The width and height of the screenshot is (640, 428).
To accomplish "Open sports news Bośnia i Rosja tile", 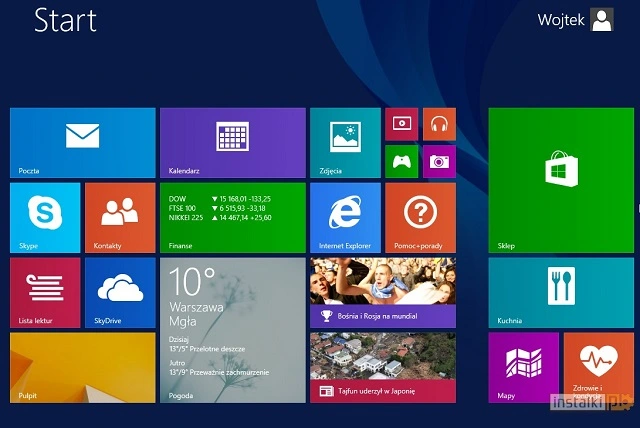I will [x=383, y=293].
